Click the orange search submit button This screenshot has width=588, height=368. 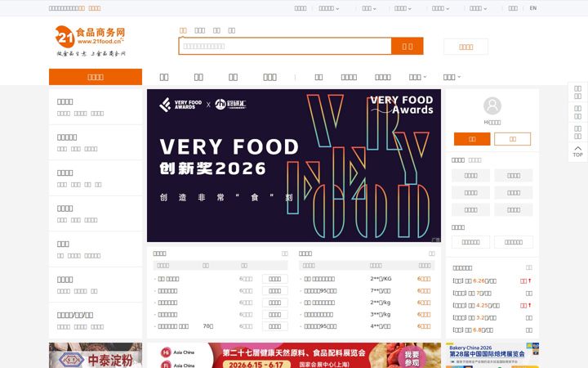[408, 46]
